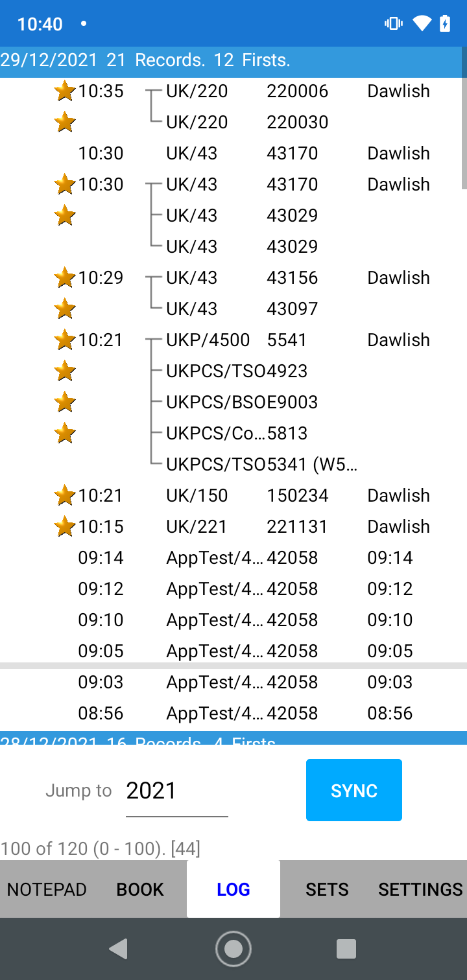Open the BOOK tab
Screen dimensions: 467x980
140,889
